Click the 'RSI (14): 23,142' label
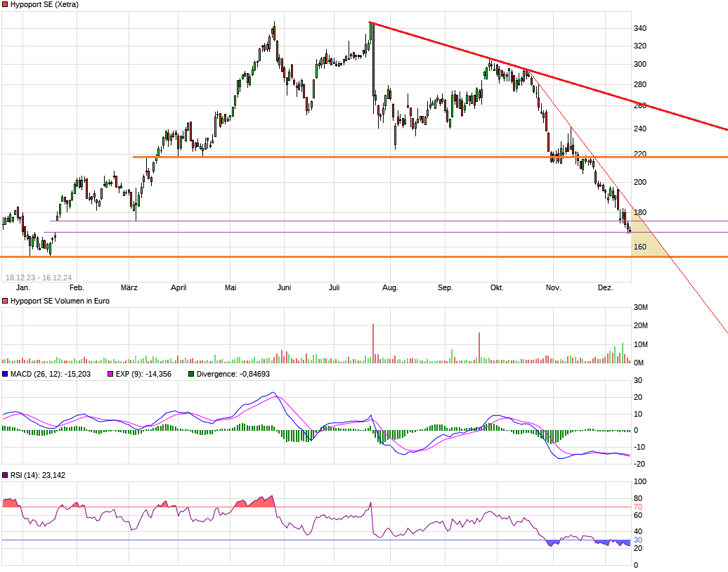 pyautogui.click(x=38, y=475)
